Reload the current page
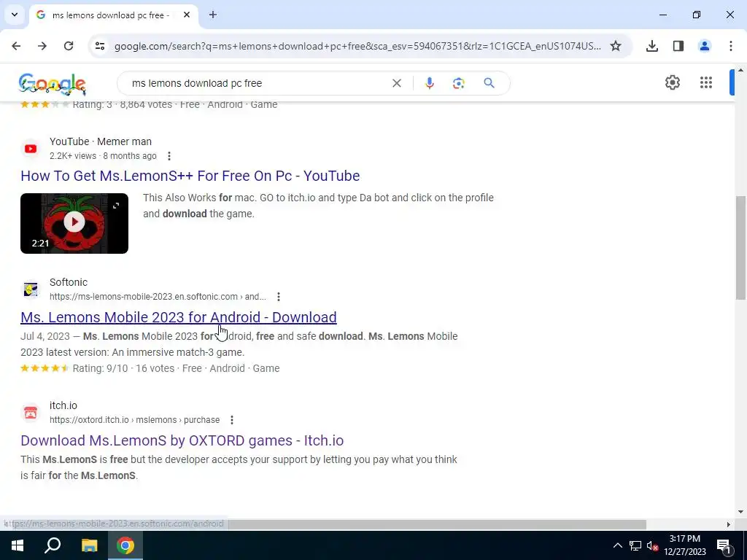Image resolution: width=747 pixels, height=560 pixels. pos(69,46)
